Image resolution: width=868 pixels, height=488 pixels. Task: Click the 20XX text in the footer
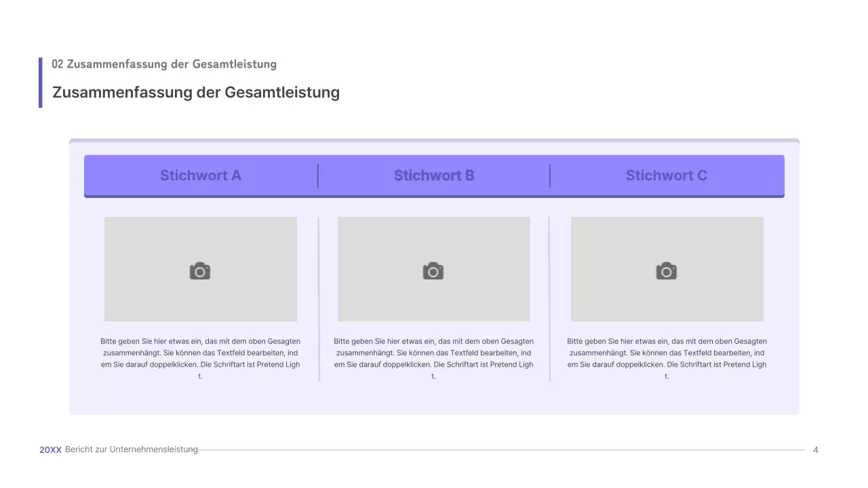point(50,449)
